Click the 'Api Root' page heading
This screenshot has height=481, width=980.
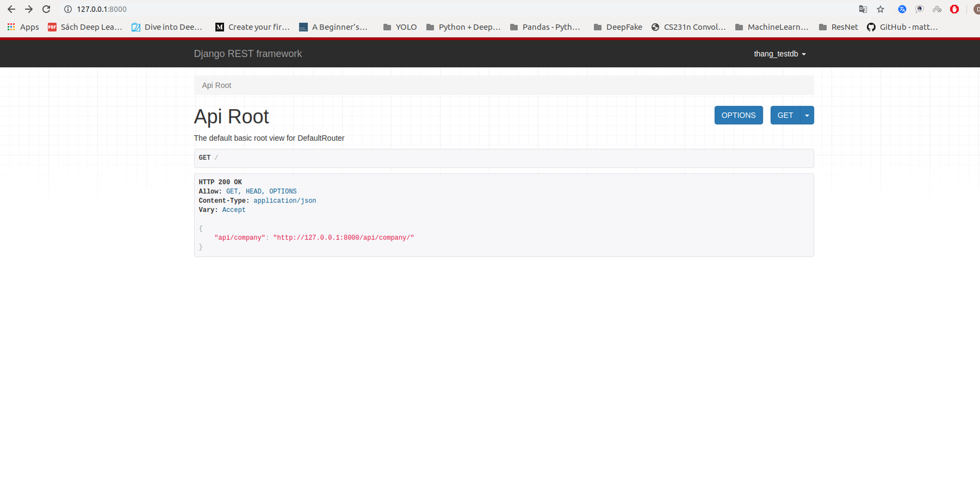[x=232, y=116]
